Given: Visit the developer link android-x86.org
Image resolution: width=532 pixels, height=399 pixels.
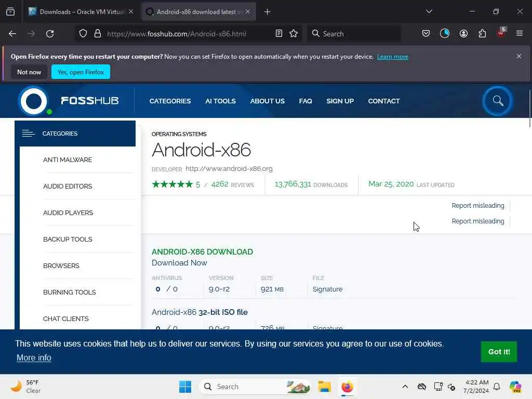Looking at the screenshot, I should click(229, 169).
